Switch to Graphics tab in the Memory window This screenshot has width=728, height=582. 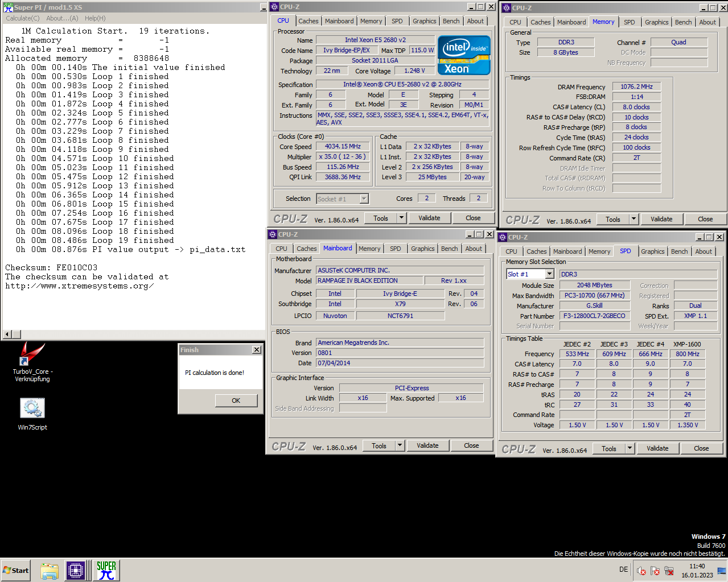click(657, 22)
